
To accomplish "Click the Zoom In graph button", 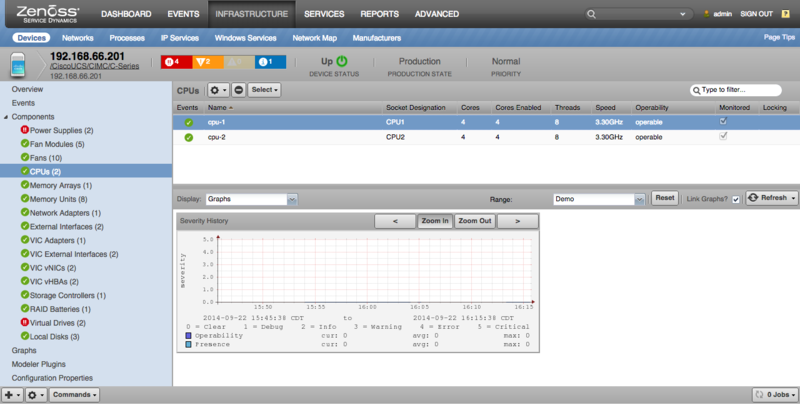I will [435, 221].
